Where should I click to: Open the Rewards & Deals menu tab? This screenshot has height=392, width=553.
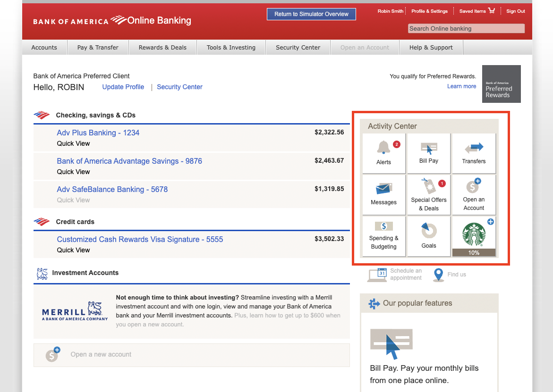click(162, 48)
